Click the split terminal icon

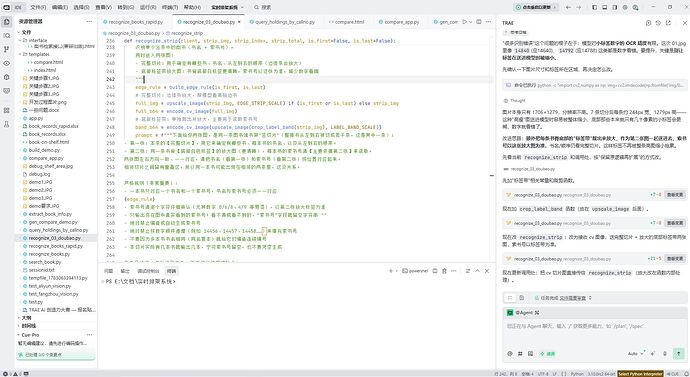[x=435, y=271]
